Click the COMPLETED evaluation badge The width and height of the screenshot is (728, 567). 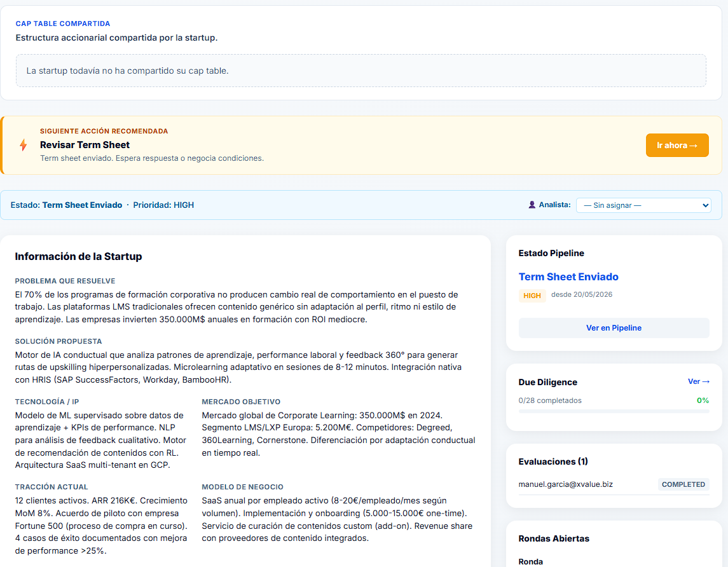683,484
